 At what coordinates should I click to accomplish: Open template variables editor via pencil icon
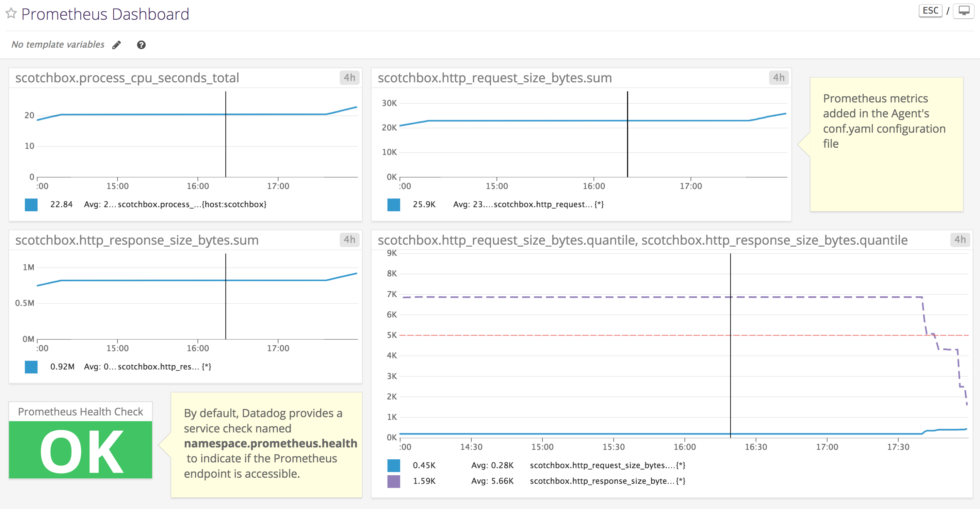[116, 45]
